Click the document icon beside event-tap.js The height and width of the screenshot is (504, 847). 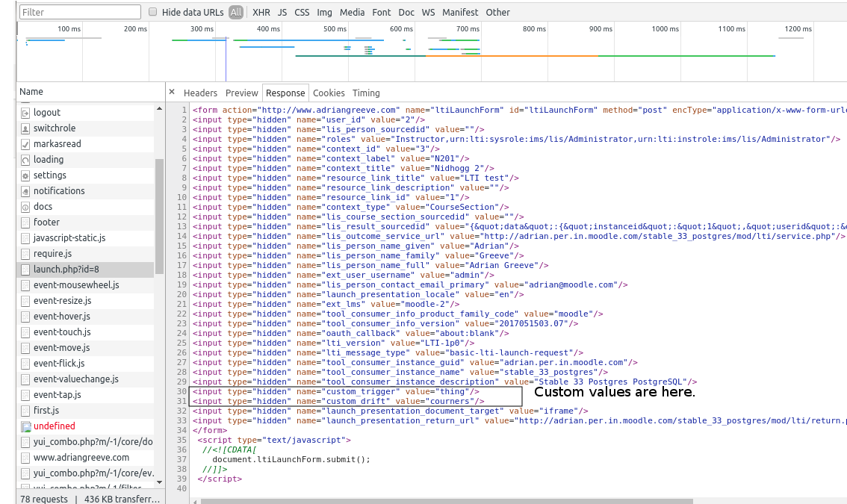(x=25, y=395)
